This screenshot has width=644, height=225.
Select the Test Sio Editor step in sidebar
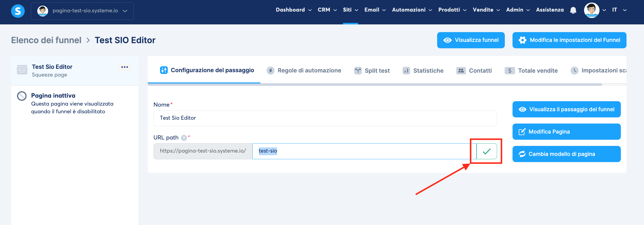click(75, 71)
